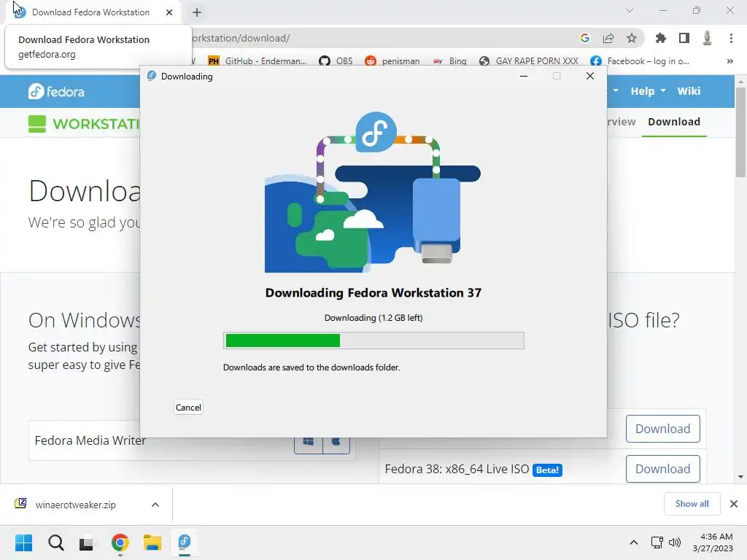This screenshot has width=747, height=560.
Task: Open GitHub - Enderman bookmark
Action: 258,61
